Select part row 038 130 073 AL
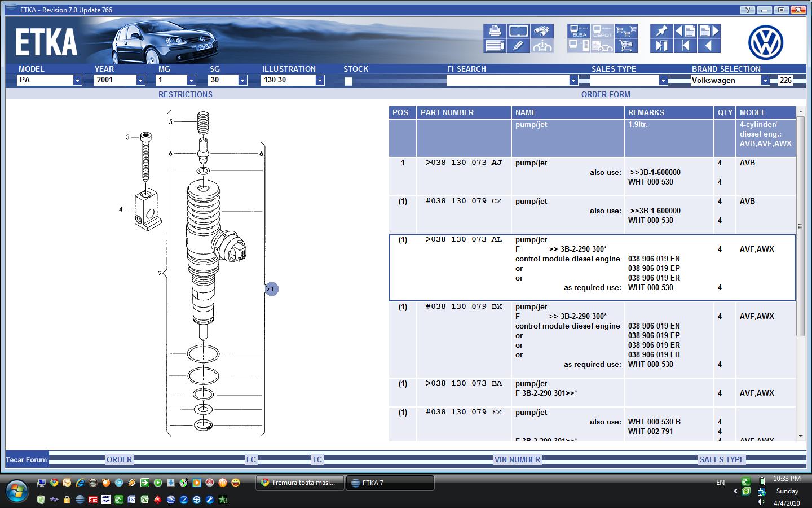The height and width of the screenshot is (508, 812). coord(592,268)
